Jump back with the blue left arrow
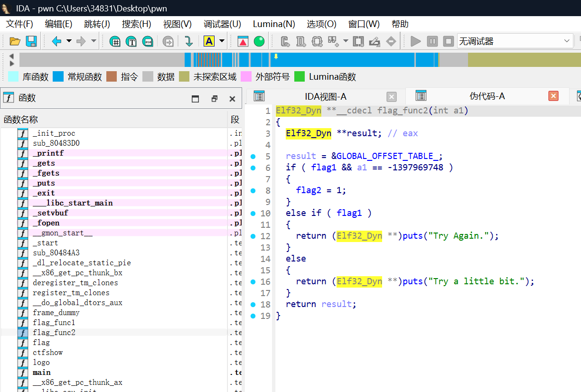This screenshot has height=392, width=581. point(57,41)
